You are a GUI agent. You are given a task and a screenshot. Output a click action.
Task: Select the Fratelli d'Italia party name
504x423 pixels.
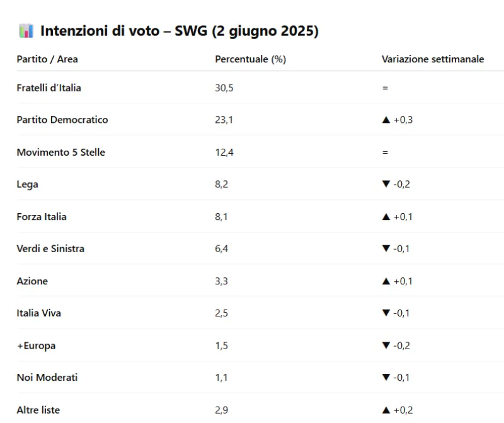coord(49,88)
